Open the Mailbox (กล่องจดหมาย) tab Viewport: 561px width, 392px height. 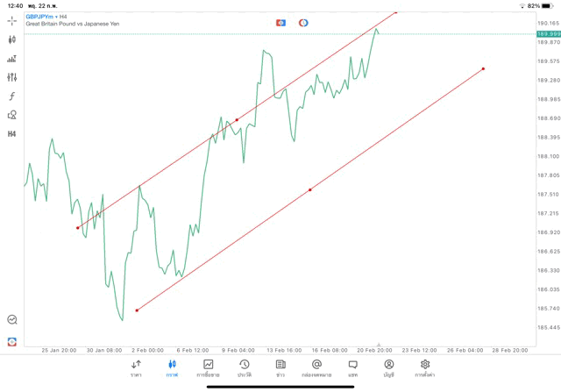pyautogui.click(x=316, y=367)
